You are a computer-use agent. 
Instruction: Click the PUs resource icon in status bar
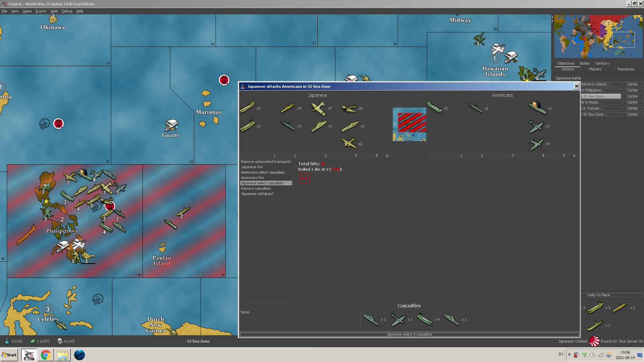click(33, 341)
